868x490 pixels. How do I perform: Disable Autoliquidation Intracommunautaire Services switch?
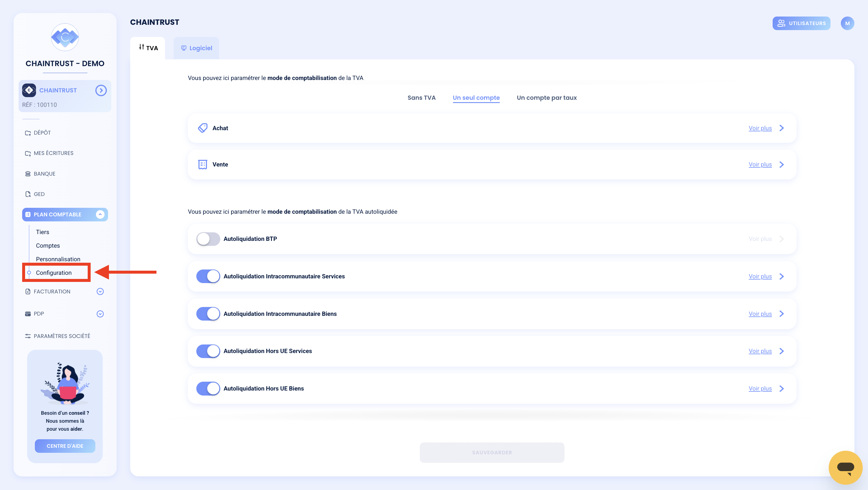pos(208,276)
